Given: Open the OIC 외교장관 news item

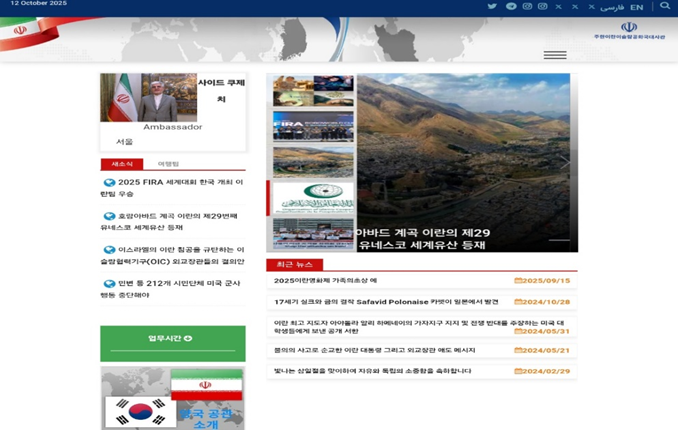Looking at the screenshot, I should click(180, 256).
